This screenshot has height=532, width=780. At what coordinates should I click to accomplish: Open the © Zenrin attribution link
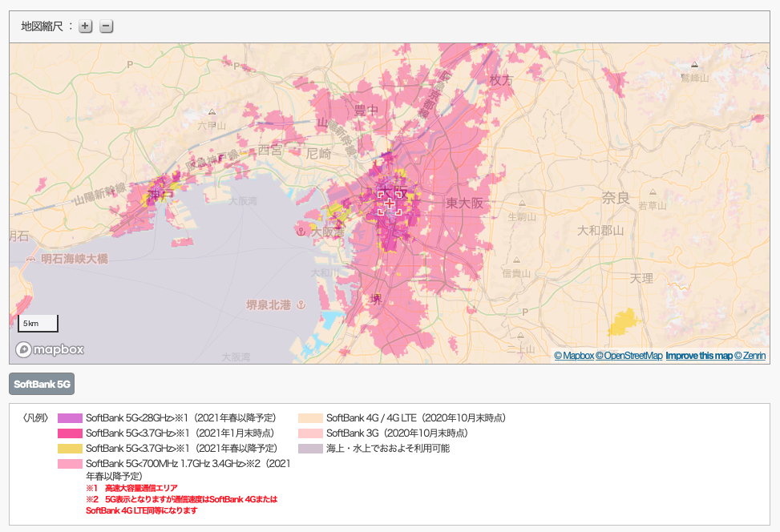750,356
